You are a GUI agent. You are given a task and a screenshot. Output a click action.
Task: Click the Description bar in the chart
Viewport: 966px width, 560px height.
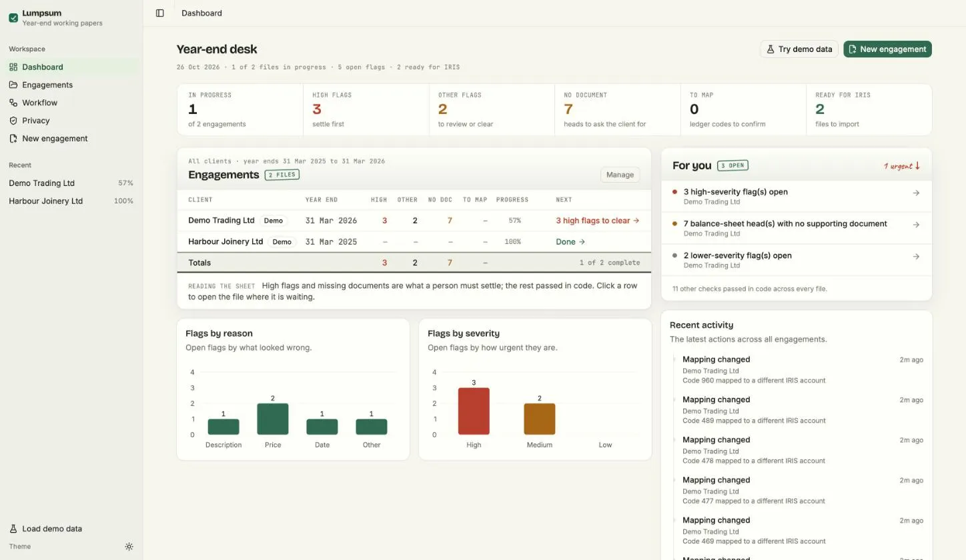[x=223, y=427]
